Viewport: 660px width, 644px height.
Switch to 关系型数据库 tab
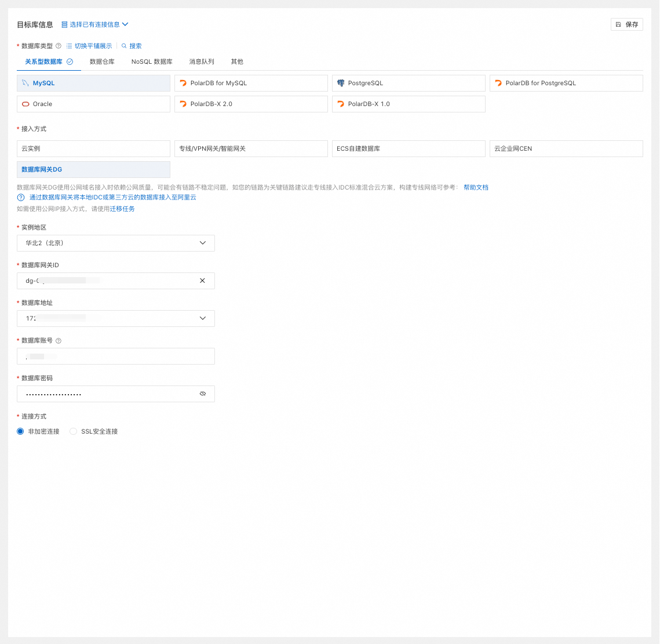(49, 61)
